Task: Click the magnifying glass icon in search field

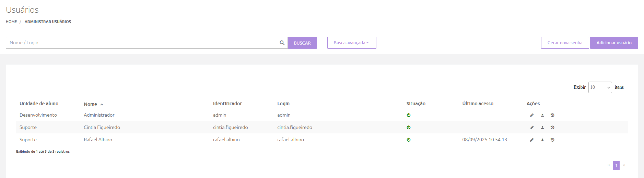Action: pos(282,43)
